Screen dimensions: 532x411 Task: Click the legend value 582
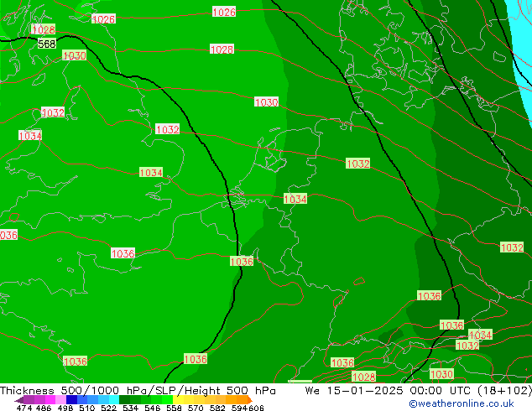pos(217,408)
